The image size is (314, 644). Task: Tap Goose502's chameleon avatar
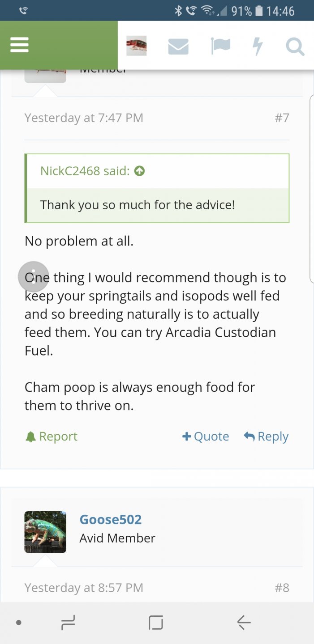point(45,532)
